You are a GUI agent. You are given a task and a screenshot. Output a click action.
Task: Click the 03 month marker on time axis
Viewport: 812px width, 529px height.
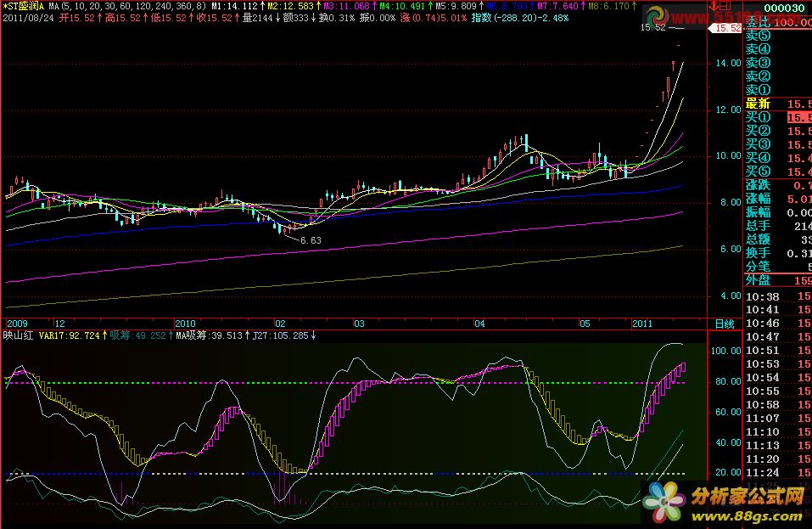point(360,324)
